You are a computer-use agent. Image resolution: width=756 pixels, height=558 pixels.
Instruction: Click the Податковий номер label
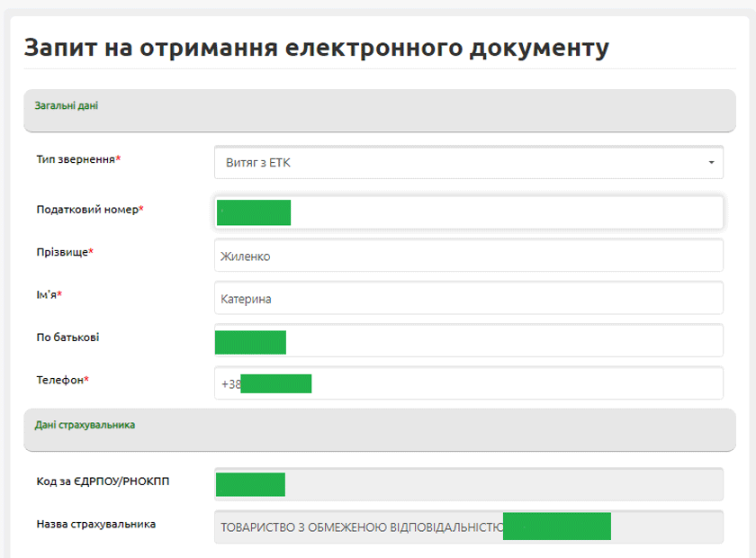[x=89, y=210]
